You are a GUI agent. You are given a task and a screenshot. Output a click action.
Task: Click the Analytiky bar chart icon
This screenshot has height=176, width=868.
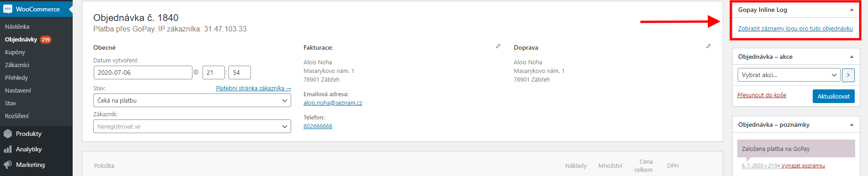(8, 149)
